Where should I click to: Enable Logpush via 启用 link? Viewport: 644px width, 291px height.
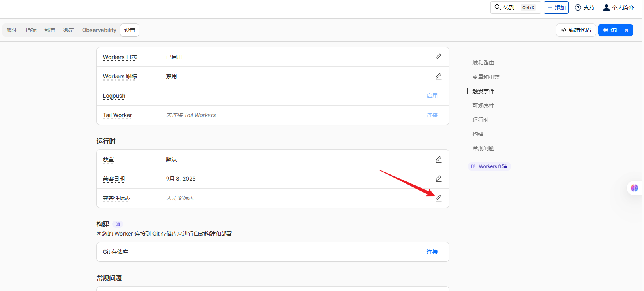pos(432,96)
